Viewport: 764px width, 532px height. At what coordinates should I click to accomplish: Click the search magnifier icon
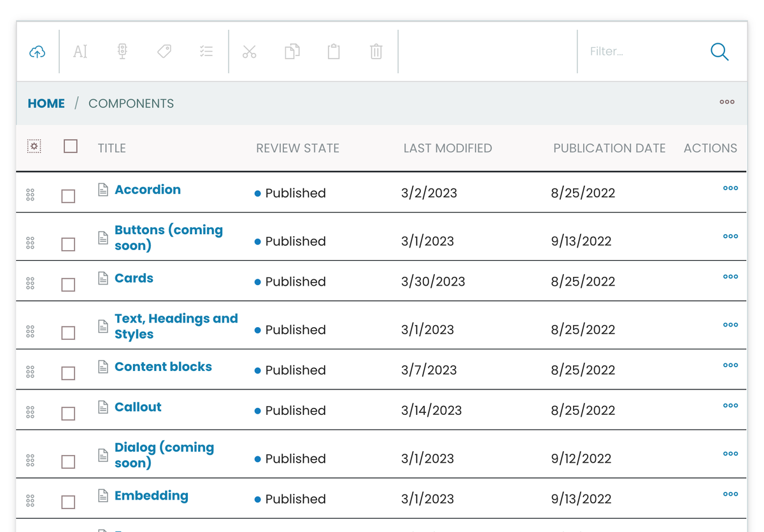pyautogui.click(x=719, y=52)
